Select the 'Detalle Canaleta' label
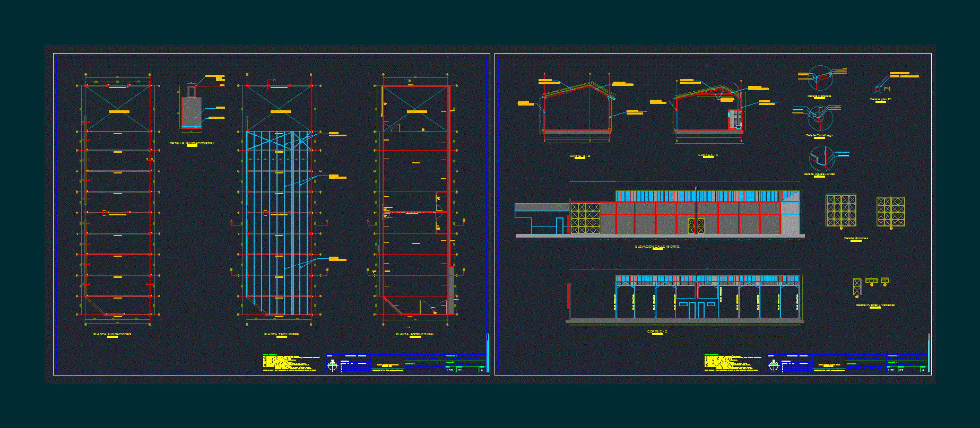980x428 pixels. click(x=819, y=97)
